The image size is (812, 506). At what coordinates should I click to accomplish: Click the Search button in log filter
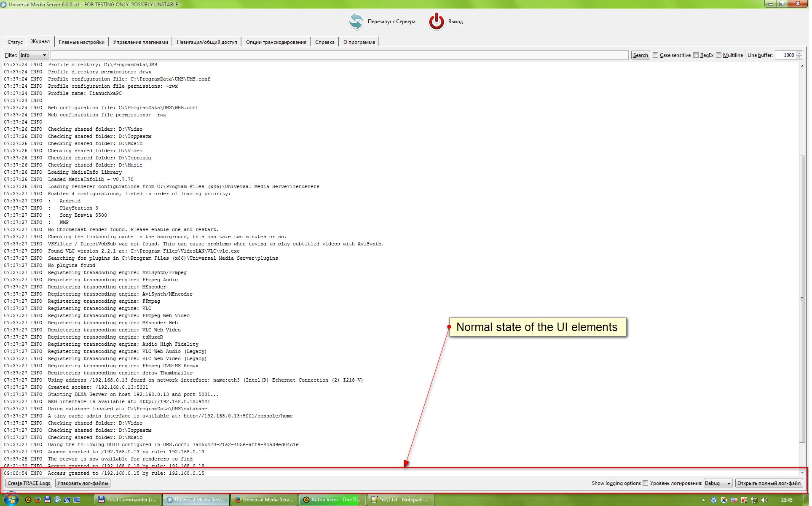[640, 55]
